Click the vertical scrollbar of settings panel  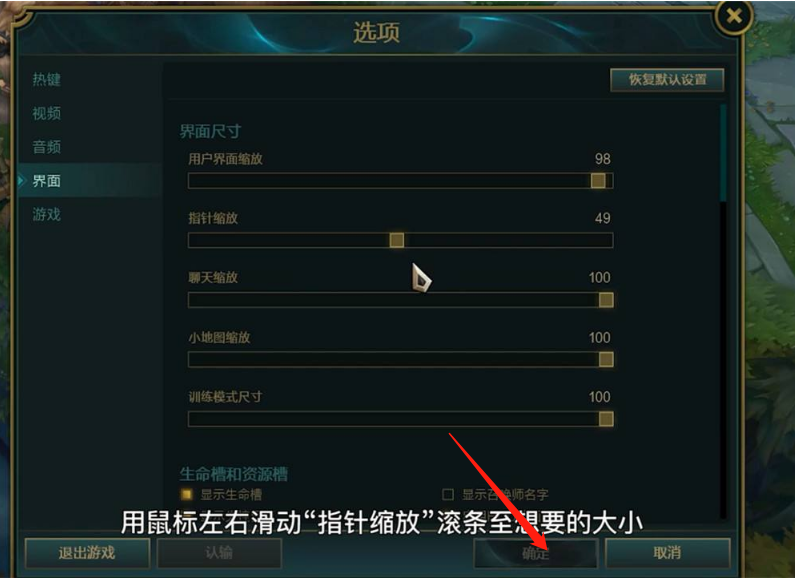[724, 311]
